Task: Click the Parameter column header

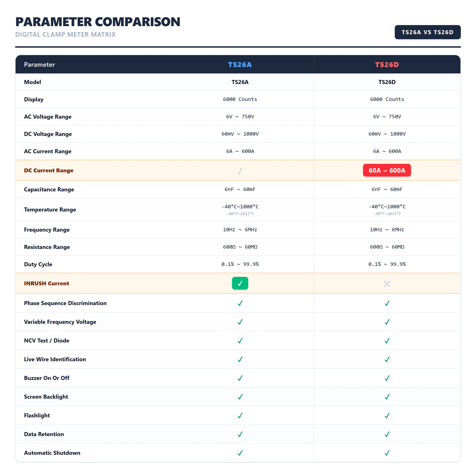Action: coord(39,65)
